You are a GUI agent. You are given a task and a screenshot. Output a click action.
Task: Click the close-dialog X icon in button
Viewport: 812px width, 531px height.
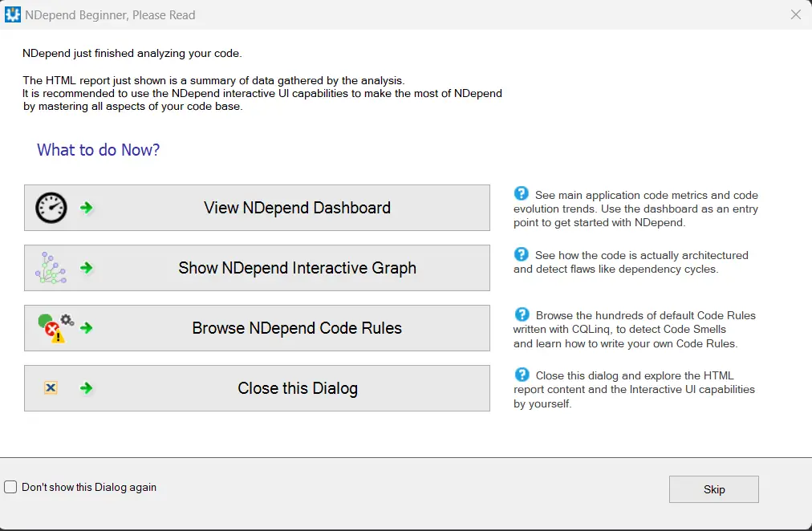coord(51,387)
